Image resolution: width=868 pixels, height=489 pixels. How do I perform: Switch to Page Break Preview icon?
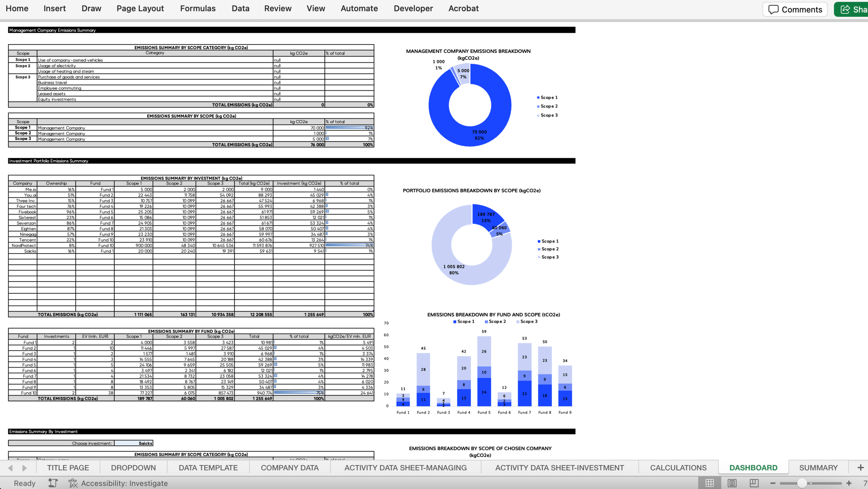754,483
